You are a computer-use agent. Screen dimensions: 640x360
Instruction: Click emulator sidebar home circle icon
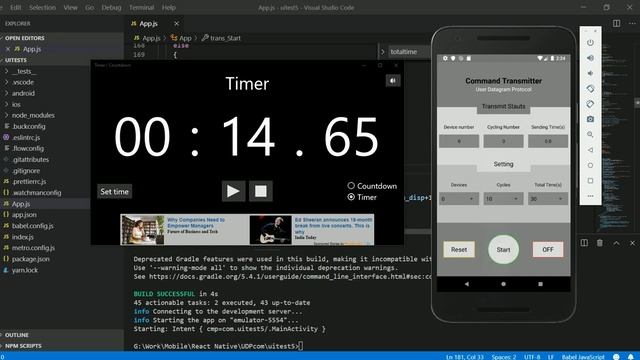590,165
